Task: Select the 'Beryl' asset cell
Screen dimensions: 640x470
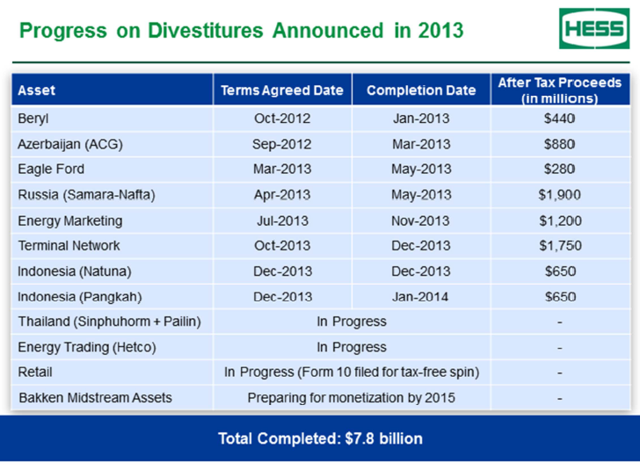Action: pos(112,119)
